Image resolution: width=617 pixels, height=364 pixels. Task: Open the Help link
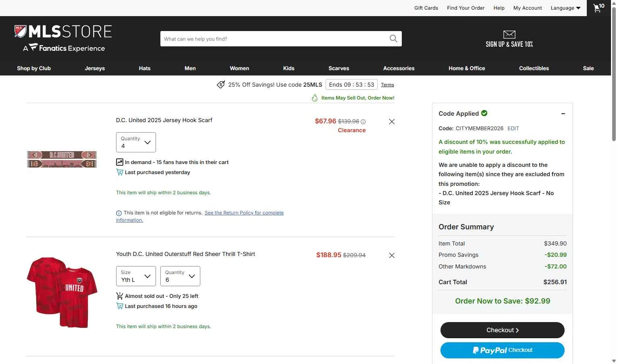pyautogui.click(x=499, y=8)
